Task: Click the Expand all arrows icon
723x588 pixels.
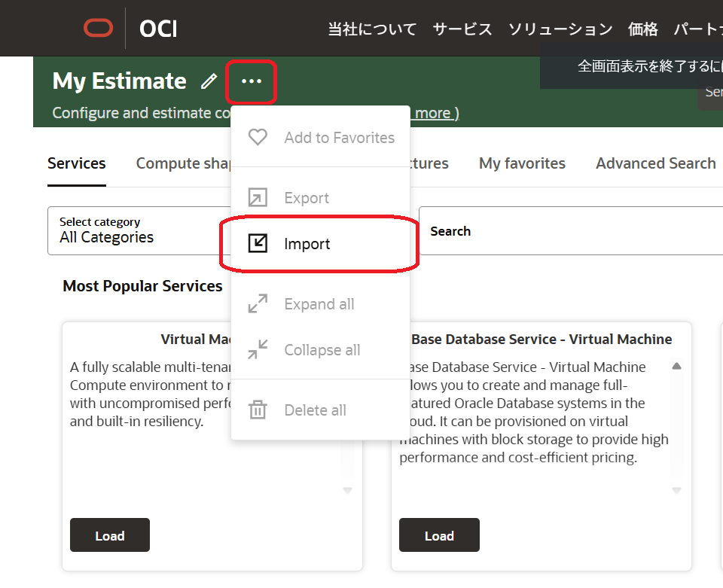Action: point(258,303)
